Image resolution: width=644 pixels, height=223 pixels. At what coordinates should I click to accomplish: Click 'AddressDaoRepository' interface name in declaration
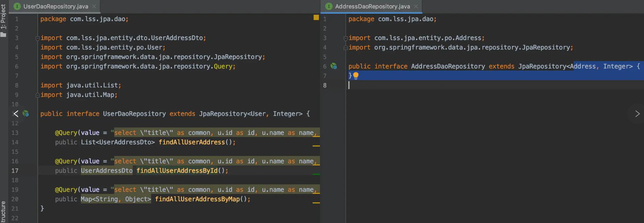[x=448, y=66]
